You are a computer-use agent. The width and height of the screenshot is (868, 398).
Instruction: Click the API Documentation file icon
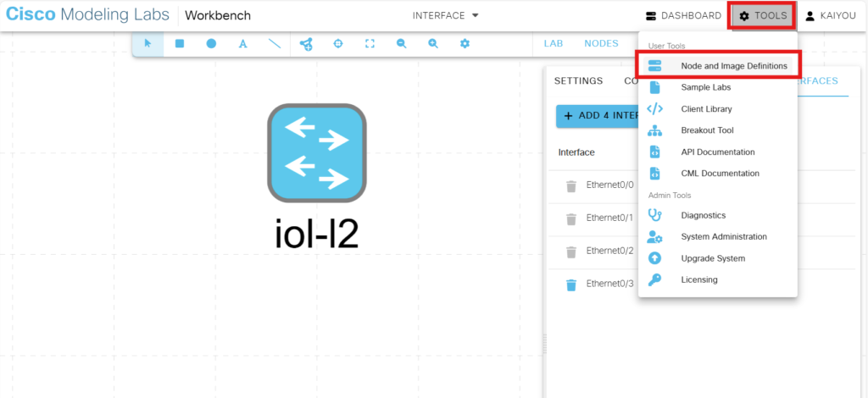pyautogui.click(x=655, y=152)
